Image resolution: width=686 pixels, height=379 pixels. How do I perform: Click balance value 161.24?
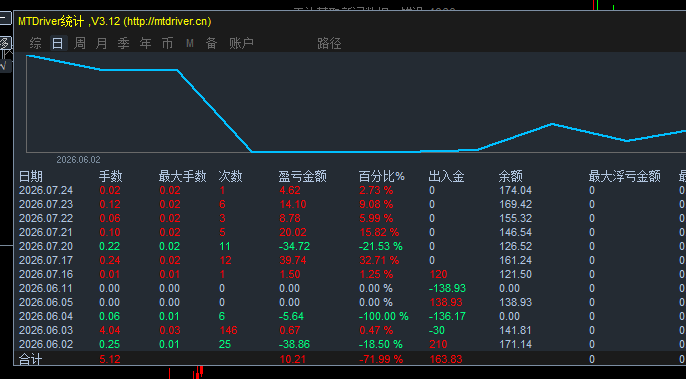coord(515,260)
